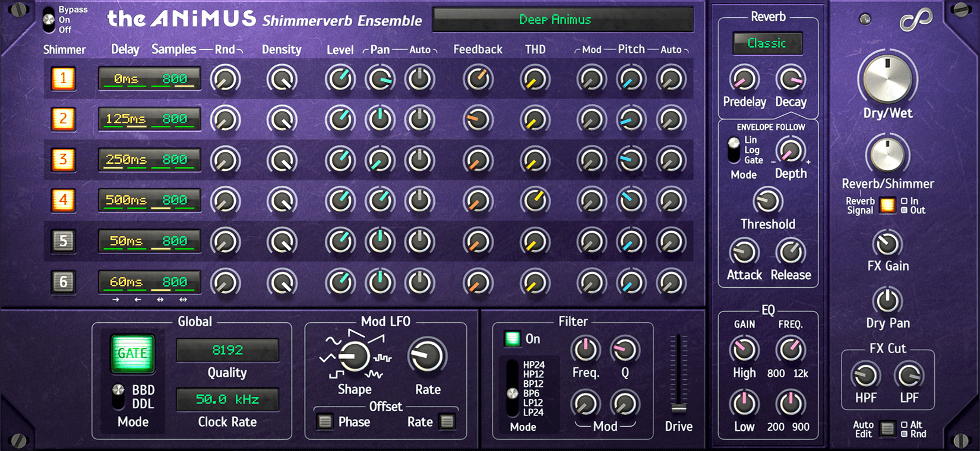
Task: Click the filter Mode type slider switch
Action: [x=512, y=388]
